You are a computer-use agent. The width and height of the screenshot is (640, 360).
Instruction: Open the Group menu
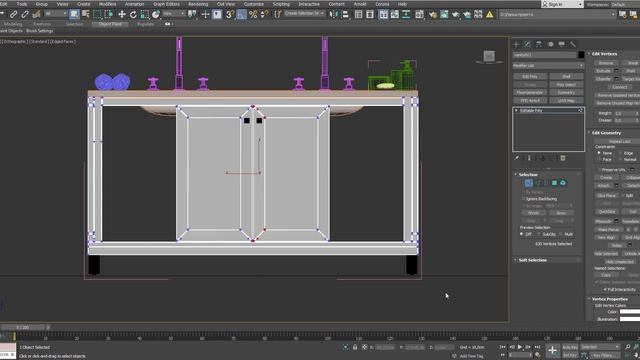42,4
